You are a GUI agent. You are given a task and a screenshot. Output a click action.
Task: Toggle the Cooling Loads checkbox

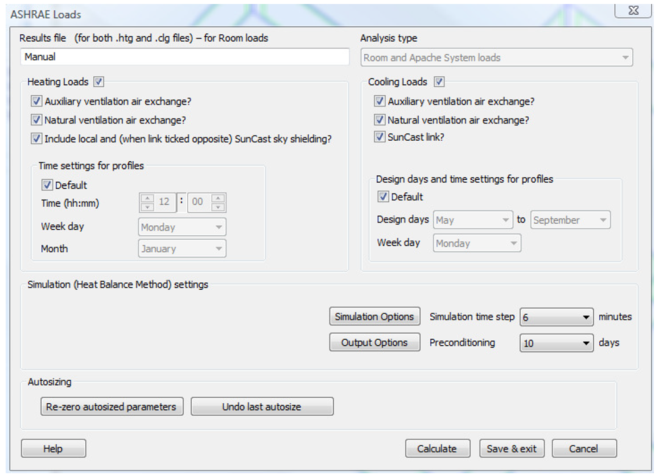(439, 82)
